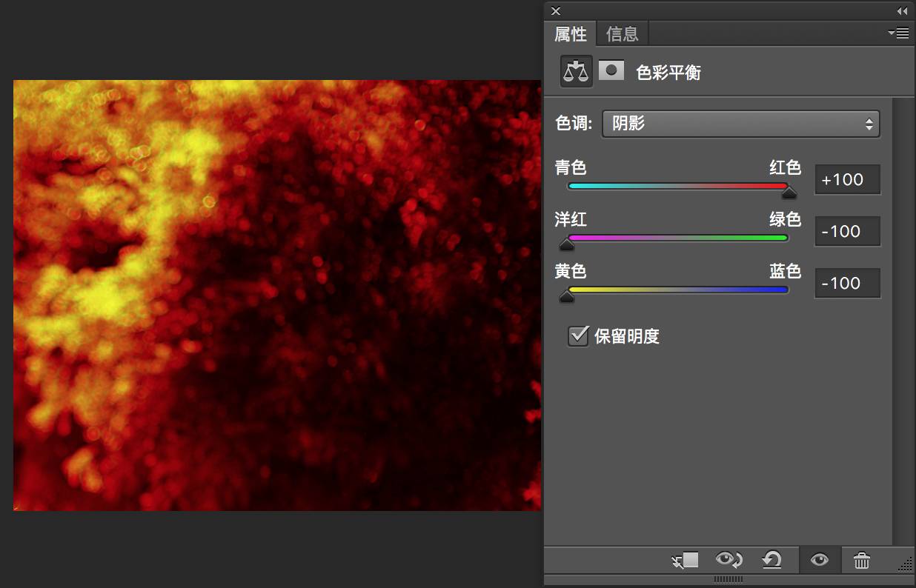916x588 pixels.
Task: Click the +100 cyan-red value field
Action: 847,179
